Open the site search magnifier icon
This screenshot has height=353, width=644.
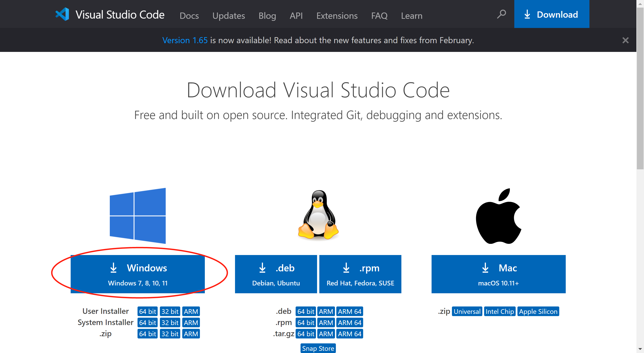[501, 14]
